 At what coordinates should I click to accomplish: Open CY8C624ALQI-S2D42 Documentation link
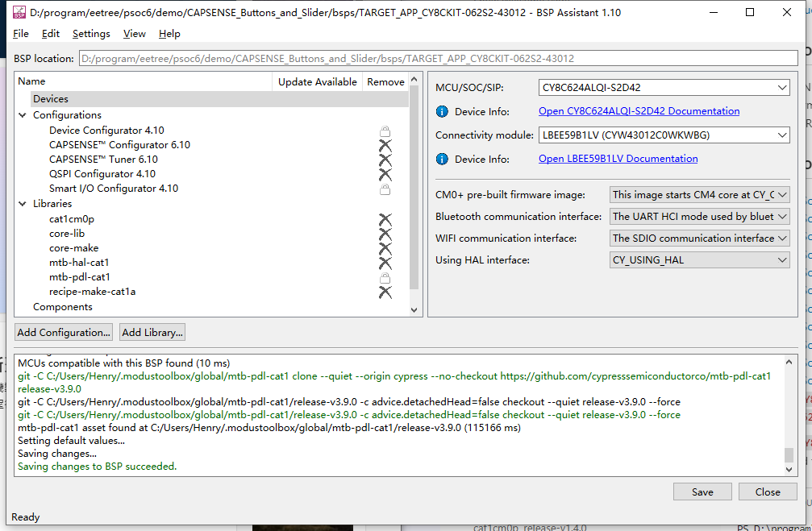pyautogui.click(x=639, y=111)
